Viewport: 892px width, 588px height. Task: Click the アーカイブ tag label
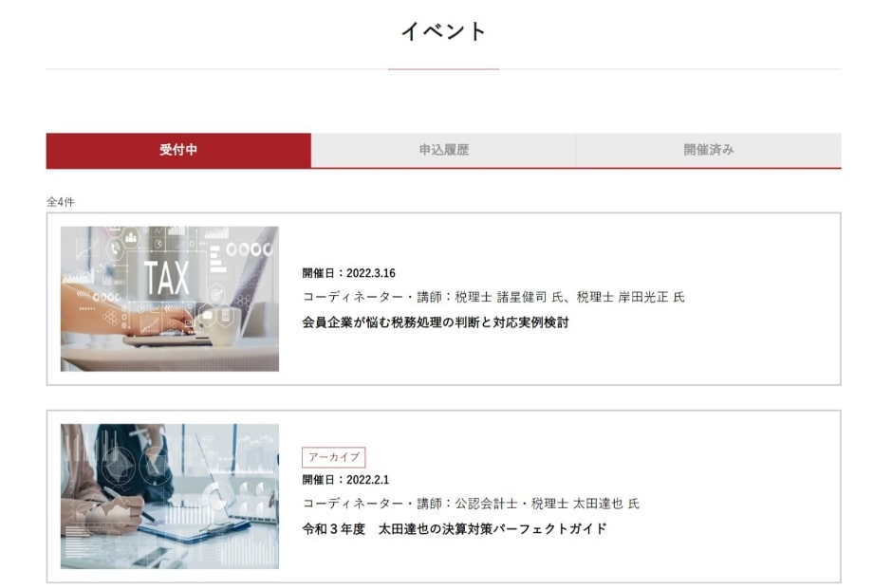333,457
